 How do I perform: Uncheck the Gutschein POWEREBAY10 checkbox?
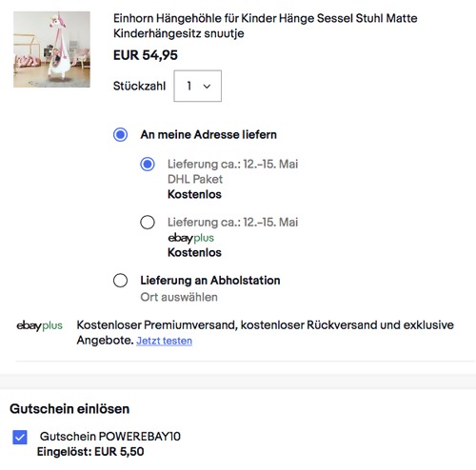point(20,438)
